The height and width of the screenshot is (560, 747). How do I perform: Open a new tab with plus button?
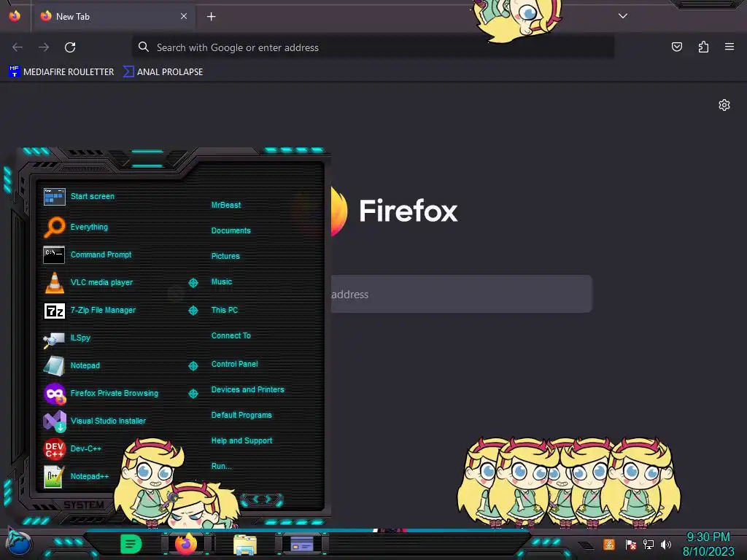pos(211,17)
